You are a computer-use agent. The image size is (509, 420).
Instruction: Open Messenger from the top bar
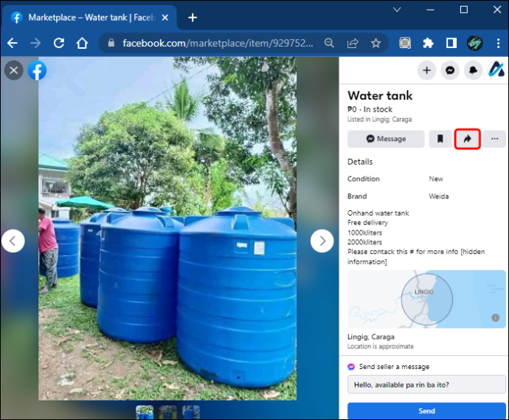[x=449, y=70]
